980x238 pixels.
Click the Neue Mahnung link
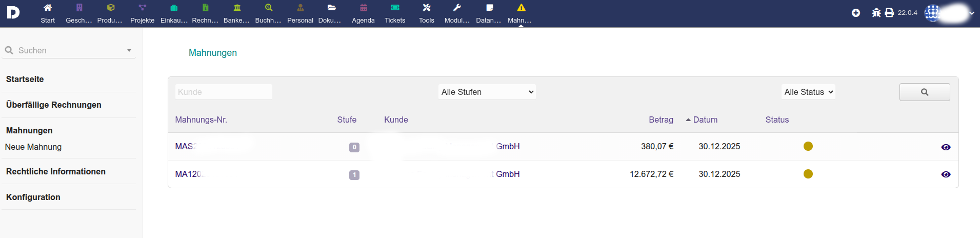tap(33, 147)
